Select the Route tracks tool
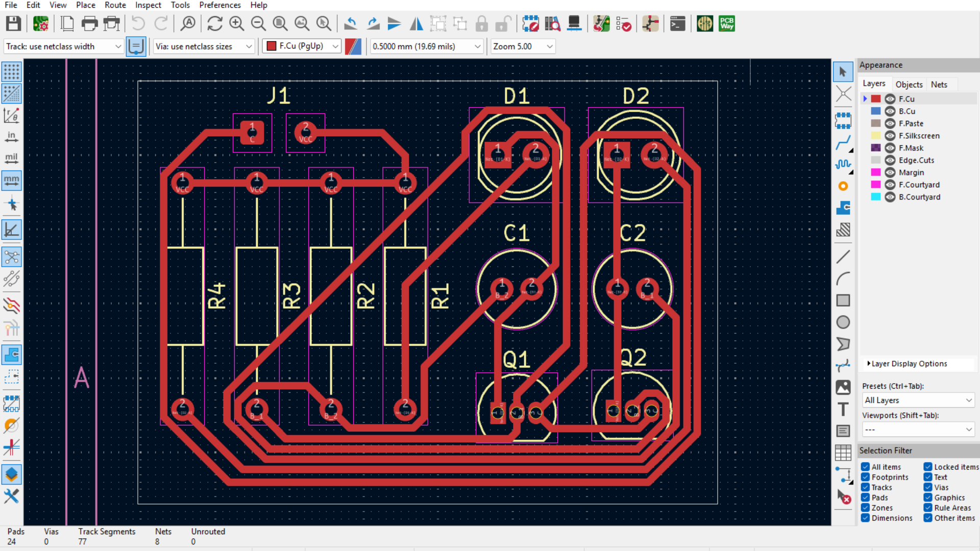980x551 pixels. [x=843, y=142]
